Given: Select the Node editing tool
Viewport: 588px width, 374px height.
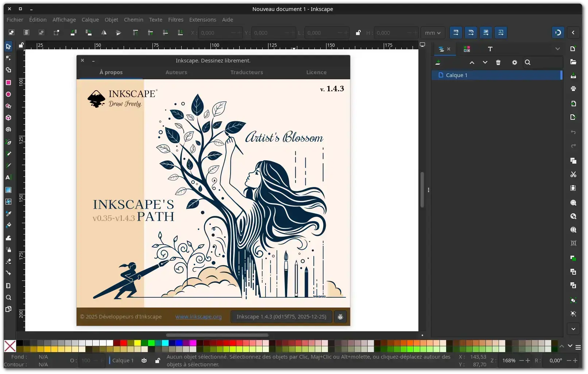Looking at the screenshot, I should pyautogui.click(x=8, y=58).
